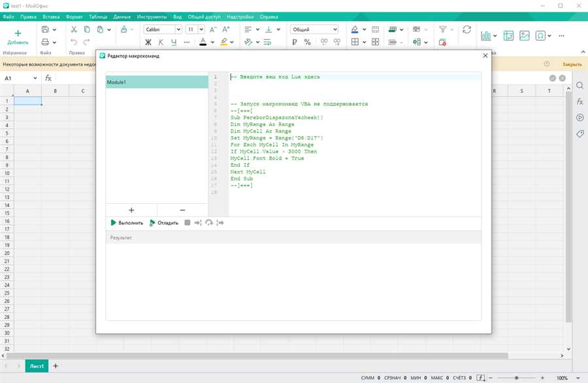Click the toolbar three-dots overflow icon
The image size is (588, 383).
point(561,36)
